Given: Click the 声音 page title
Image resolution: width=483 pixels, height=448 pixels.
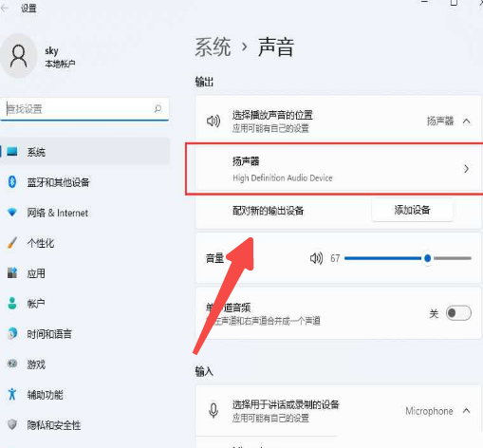Looking at the screenshot, I should (x=276, y=47).
